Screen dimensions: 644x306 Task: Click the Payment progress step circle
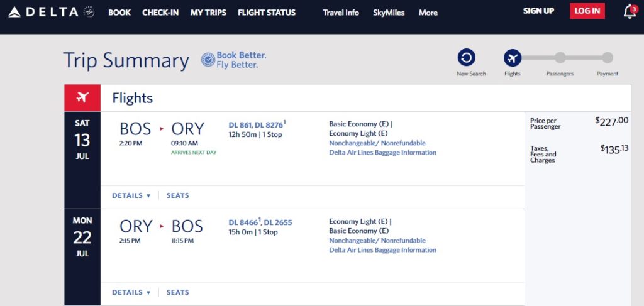607,58
